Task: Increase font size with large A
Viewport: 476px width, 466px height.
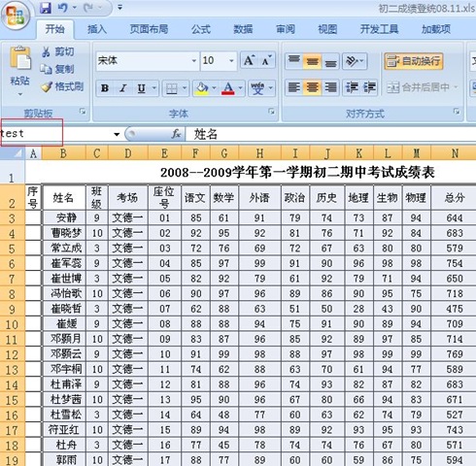Action: (x=250, y=60)
